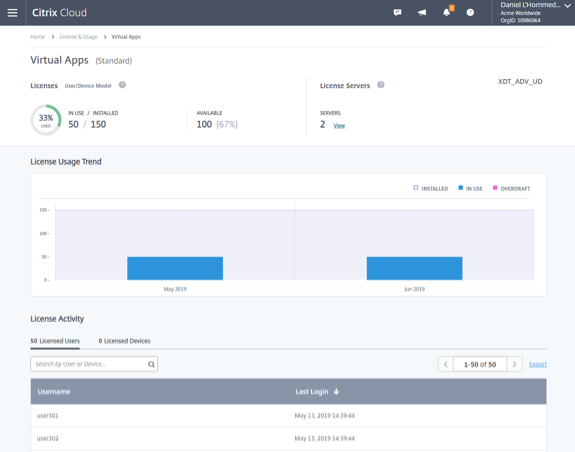Select the user301 row username
The height and width of the screenshot is (452, 575).
[x=48, y=416]
